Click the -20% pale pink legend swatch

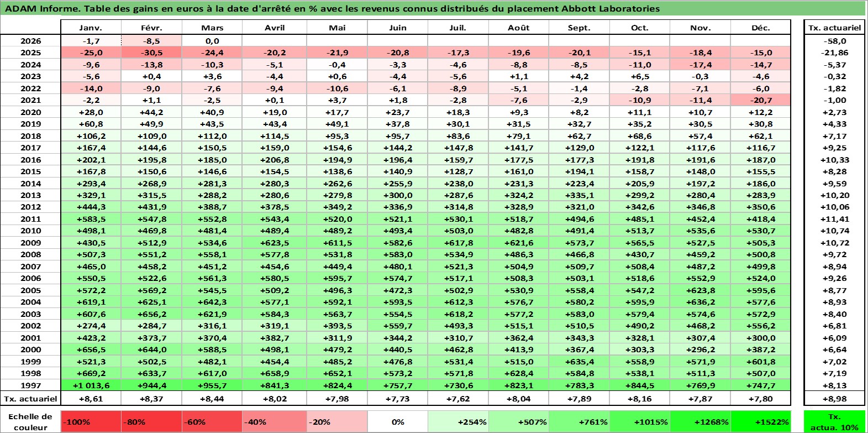tap(337, 421)
